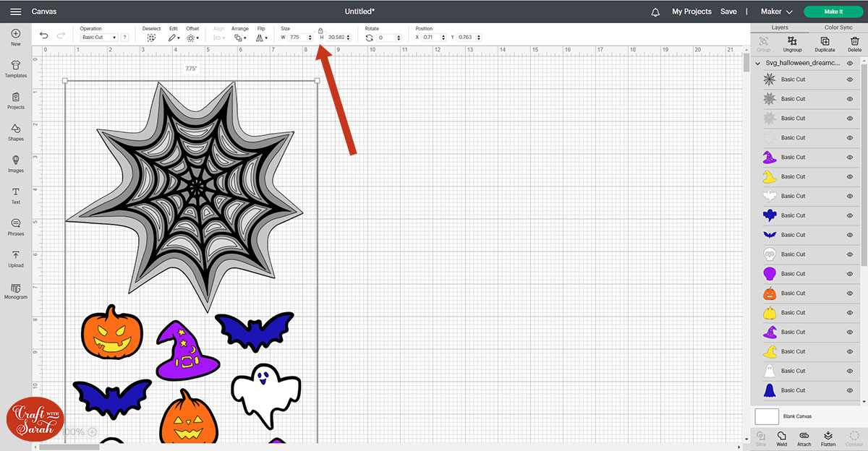Screen dimensions: 868x451
Task: Click the canvas vertical scrollbar
Action: point(746,63)
